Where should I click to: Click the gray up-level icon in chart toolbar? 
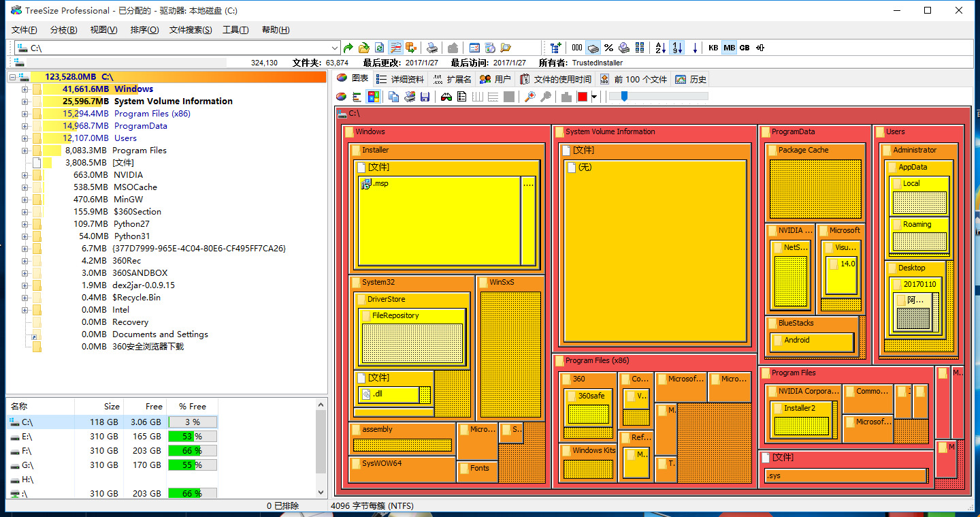tap(566, 97)
